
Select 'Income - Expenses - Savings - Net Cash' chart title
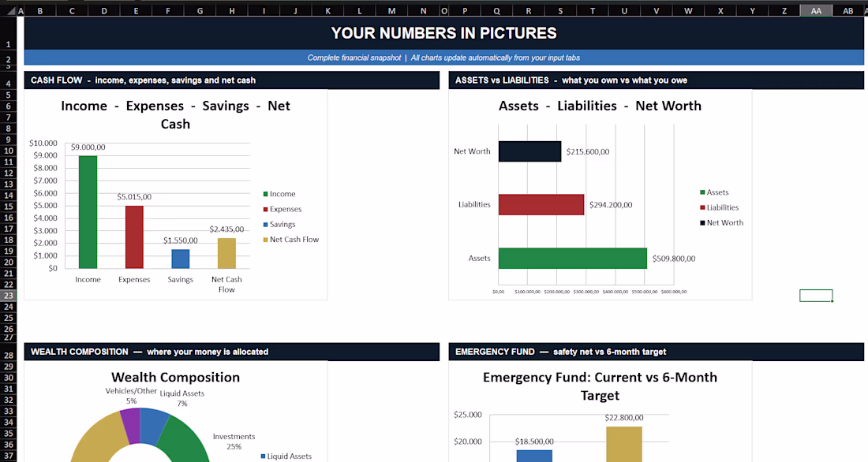(175, 114)
